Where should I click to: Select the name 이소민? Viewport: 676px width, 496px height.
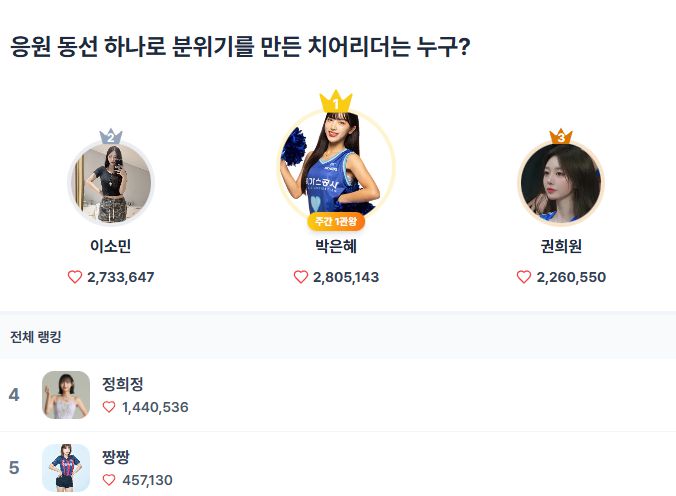click(111, 247)
